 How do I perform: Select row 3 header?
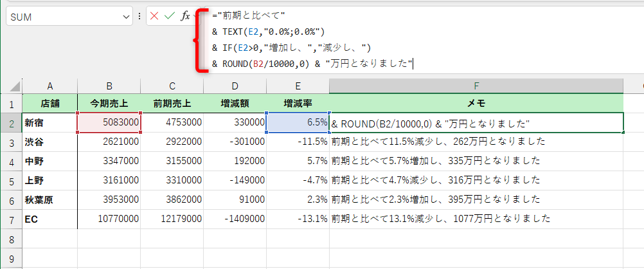(x=11, y=142)
